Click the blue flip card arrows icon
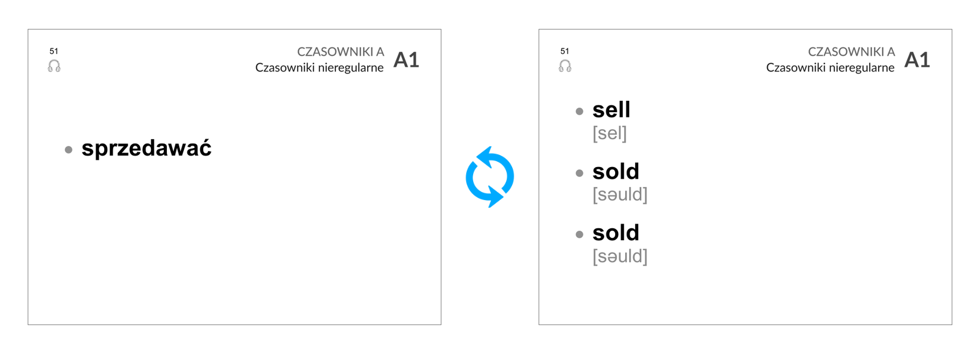980x354 pixels. (490, 177)
